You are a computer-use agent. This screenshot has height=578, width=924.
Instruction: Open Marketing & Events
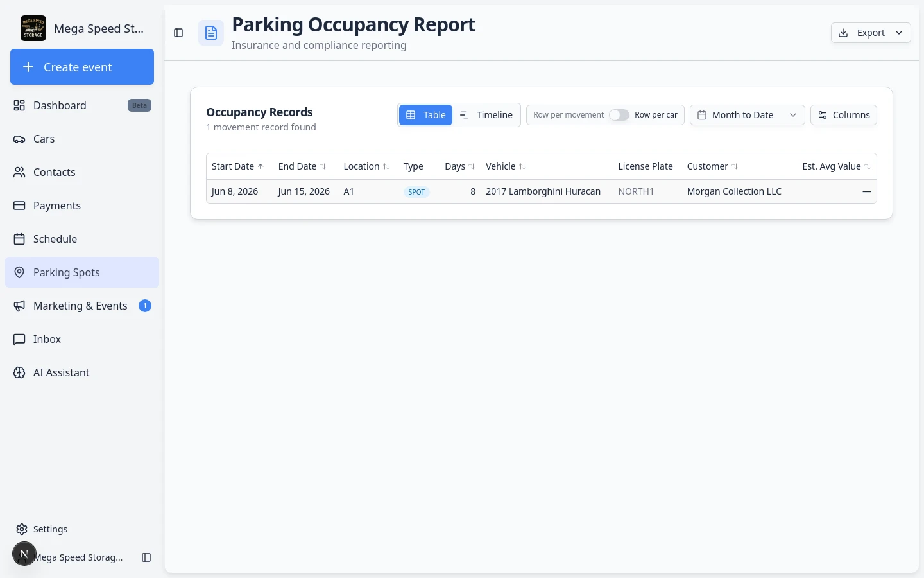coord(82,306)
